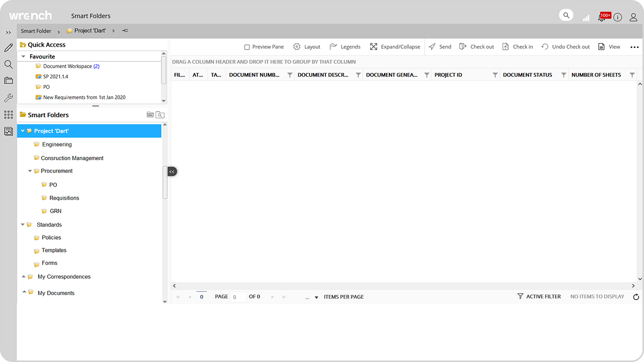The height and width of the screenshot is (362, 644).
Task: Click the folder settings icon beside Smart Folders
Action: (150, 115)
